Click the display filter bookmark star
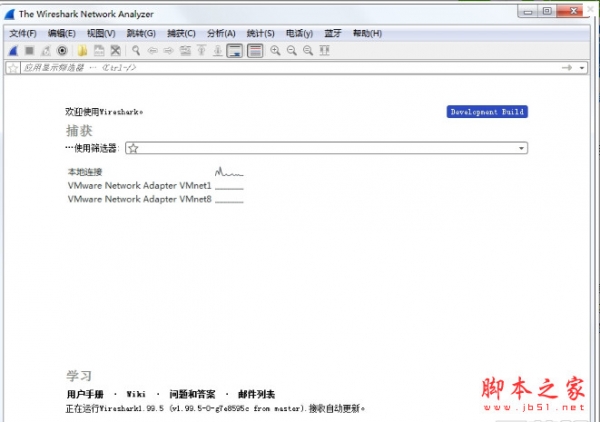The image size is (600, 422). [13, 68]
